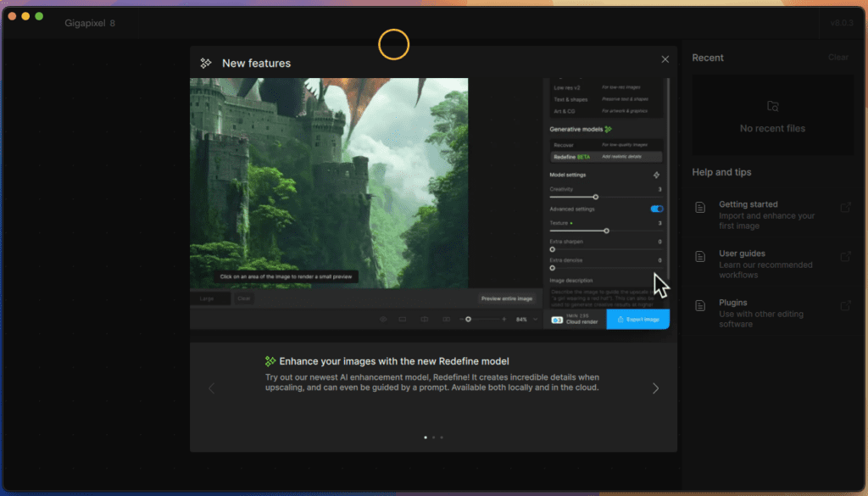Image resolution: width=868 pixels, height=496 pixels.
Task: Close the New features dialog
Action: click(x=665, y=59)
